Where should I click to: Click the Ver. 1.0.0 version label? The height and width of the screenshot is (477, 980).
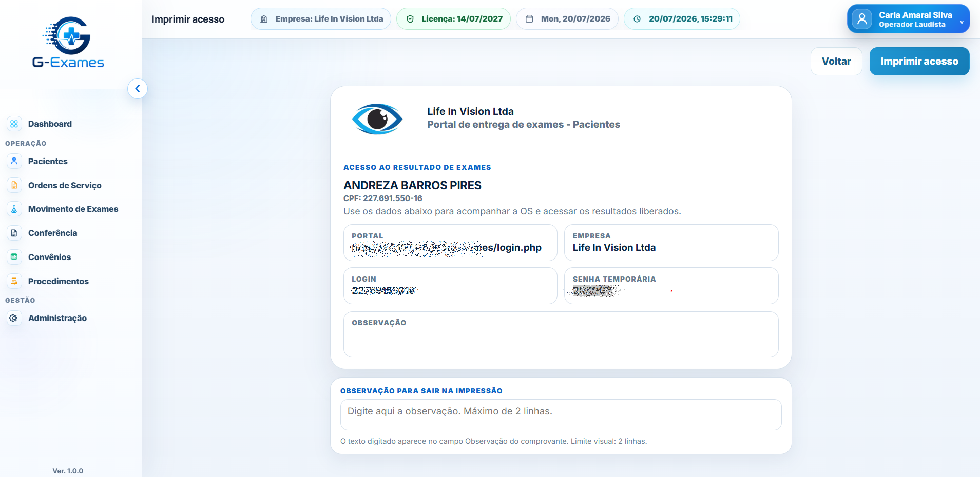(x=68, y=471)
